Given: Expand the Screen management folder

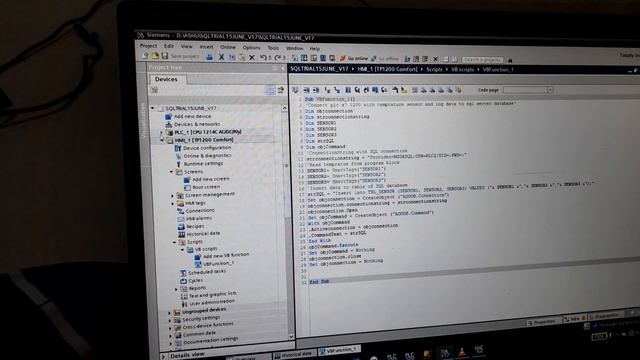Looking at the screenshot, I should click(x=172, y=196).
